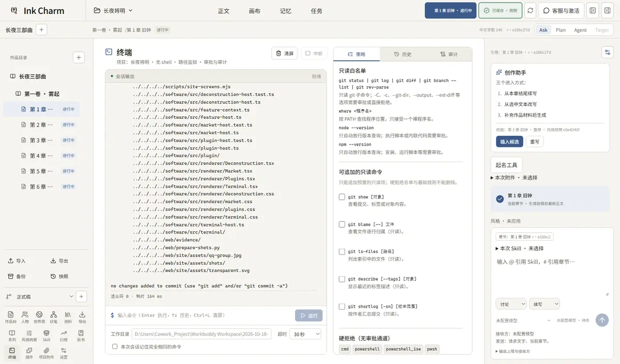This screenshot has height=364, width=620.
Task: Open the 扫榜 trending icon
Action: click(64, 336)
